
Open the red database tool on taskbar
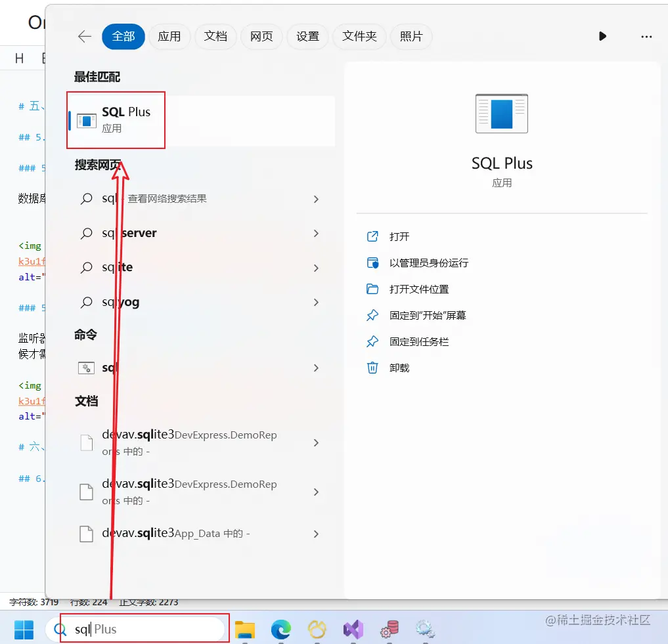point(390,630)
